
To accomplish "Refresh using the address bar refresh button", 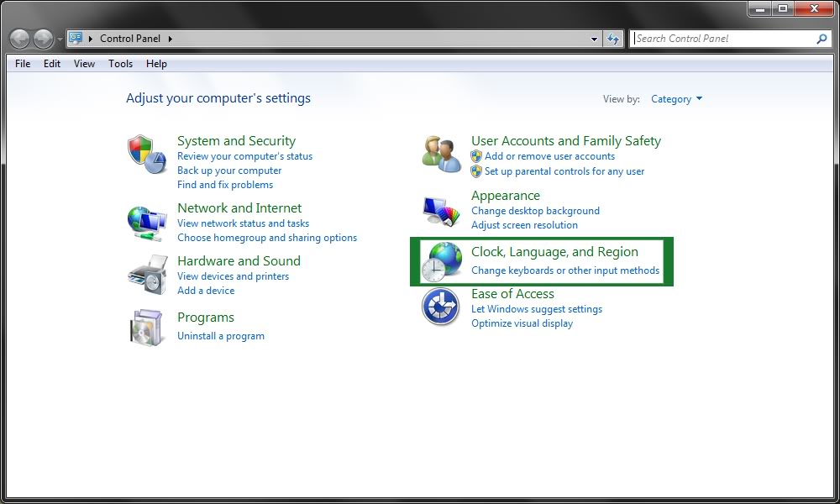I will [x=613, y=39].
